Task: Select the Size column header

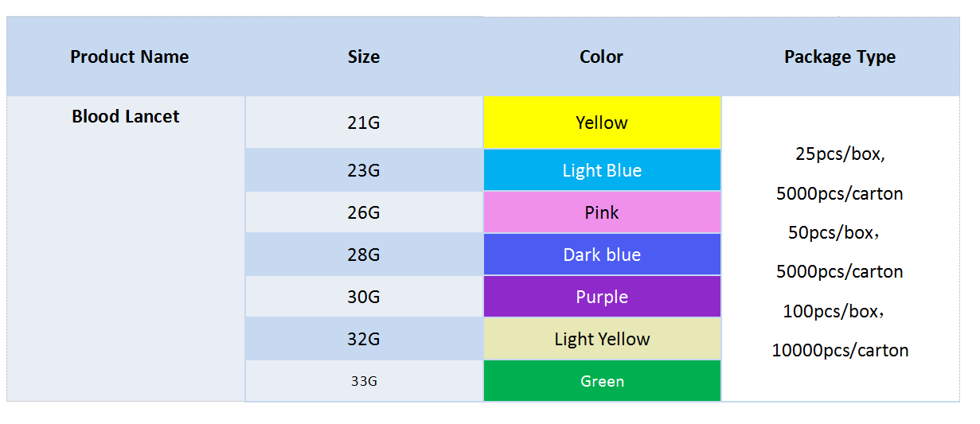Action: click(364, 56)
